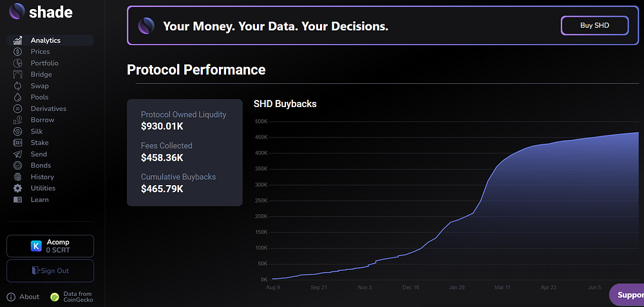Open the Portfolio menu item
Viewport: 644px width, 307px height.
click(44, 63)
